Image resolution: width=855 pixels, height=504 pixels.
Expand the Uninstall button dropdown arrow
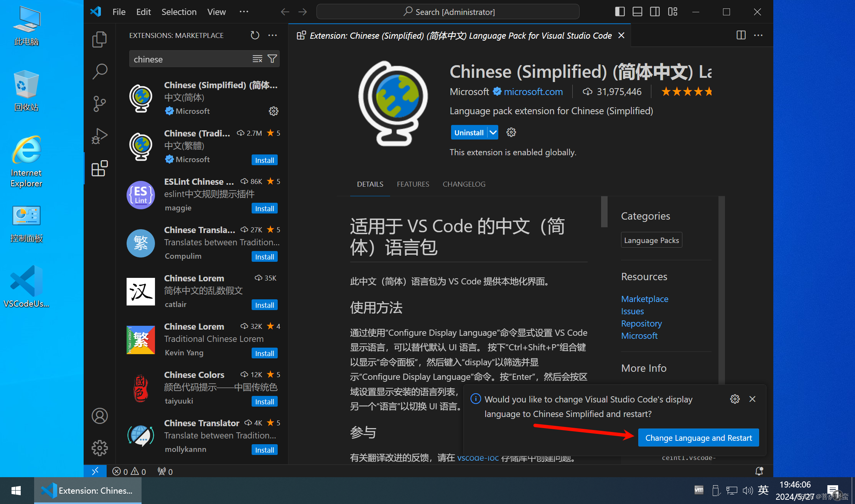(x=493, y=133)
